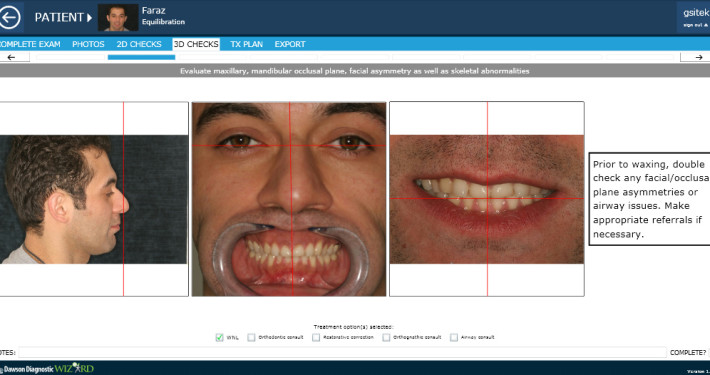Check the Orthognathic consult checkbox

(386, 337)
